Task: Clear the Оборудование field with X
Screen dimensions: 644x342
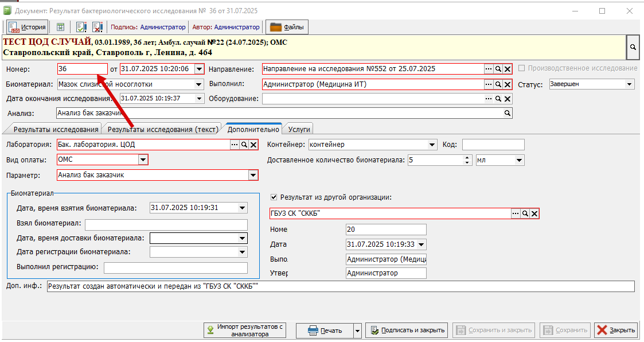Action: (508, 99)
